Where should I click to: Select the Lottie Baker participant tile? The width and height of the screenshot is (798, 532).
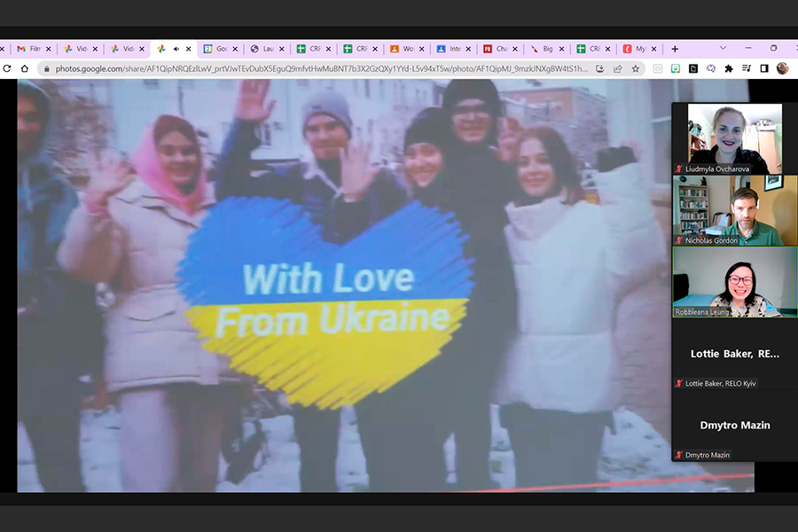point(735,355)
